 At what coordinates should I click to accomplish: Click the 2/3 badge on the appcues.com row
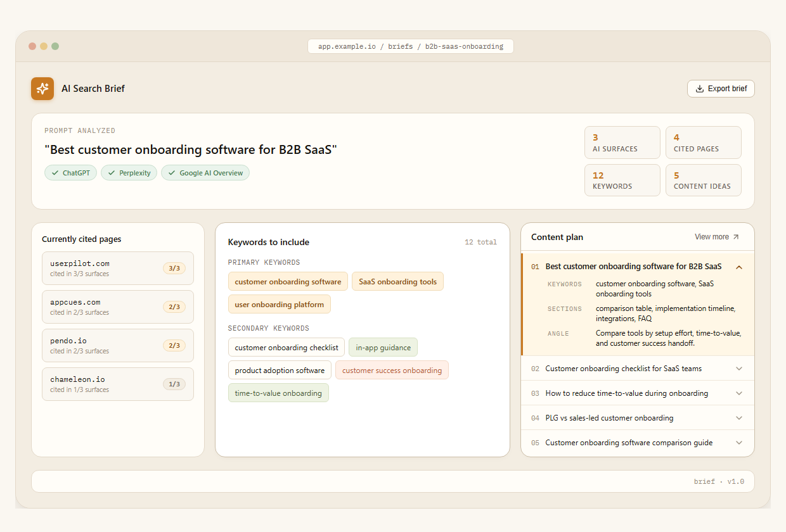174,307
